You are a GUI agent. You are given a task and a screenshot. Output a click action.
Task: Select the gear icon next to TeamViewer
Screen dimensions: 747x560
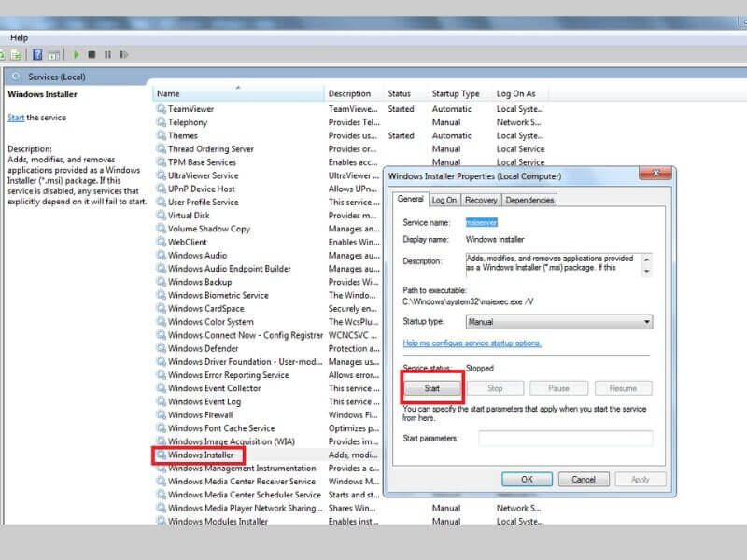(161, 109)
